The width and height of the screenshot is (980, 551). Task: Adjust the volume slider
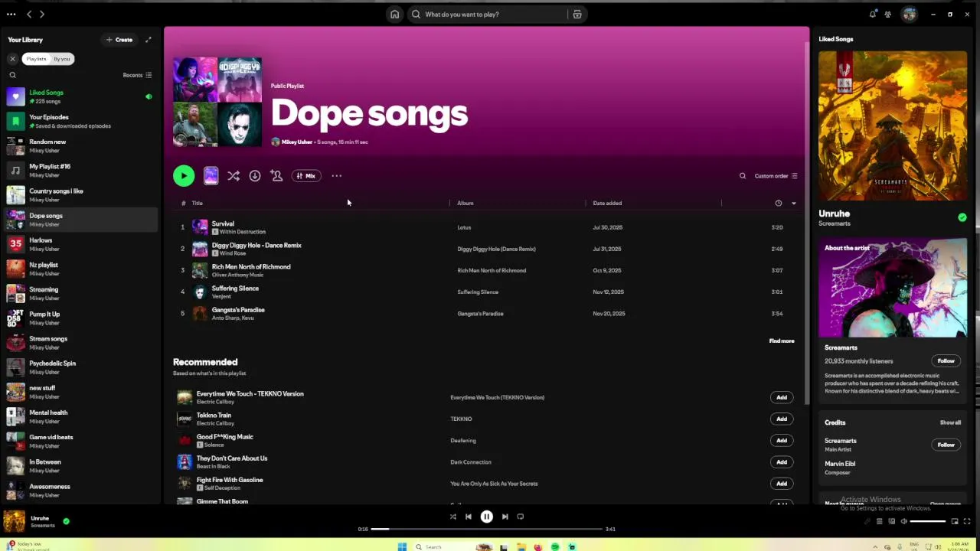(x=927, y=521)
